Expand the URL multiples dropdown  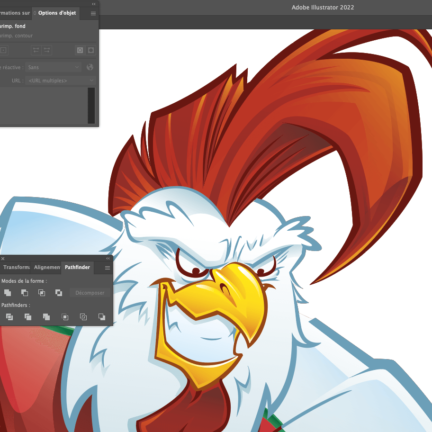pyautogui.click(x=61, y=80)
